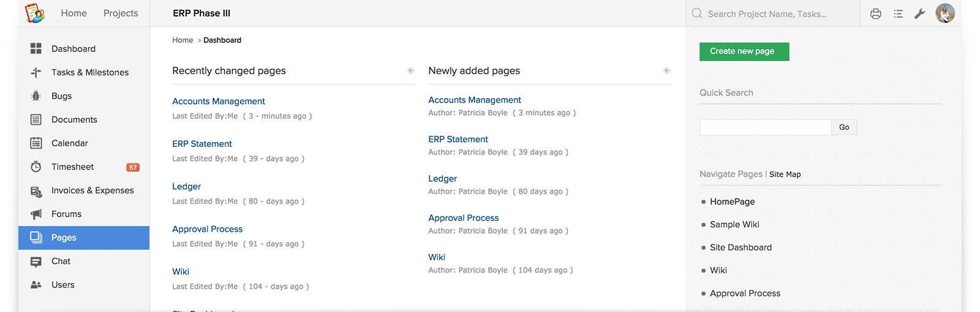
Task: Expand the Recently changed pages section
Action: (410, 71)
